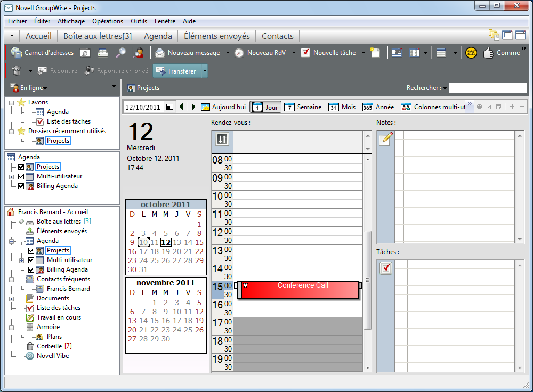Switch to Éléments envoyés tab
This screenshot has width=533, height=392.
(x=216, y=36)
